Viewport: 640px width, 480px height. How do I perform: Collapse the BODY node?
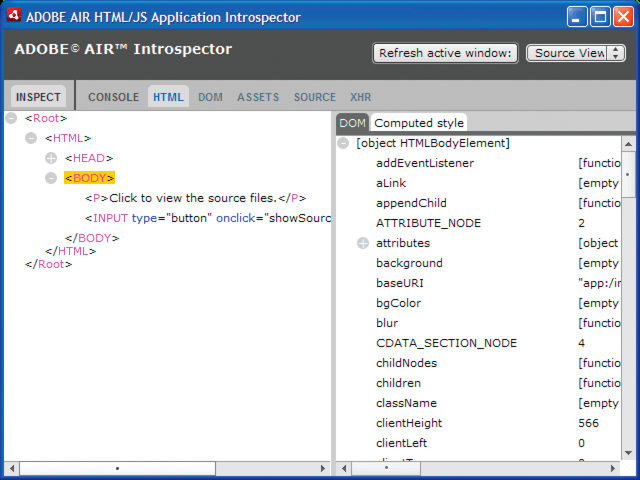(51, 178)
